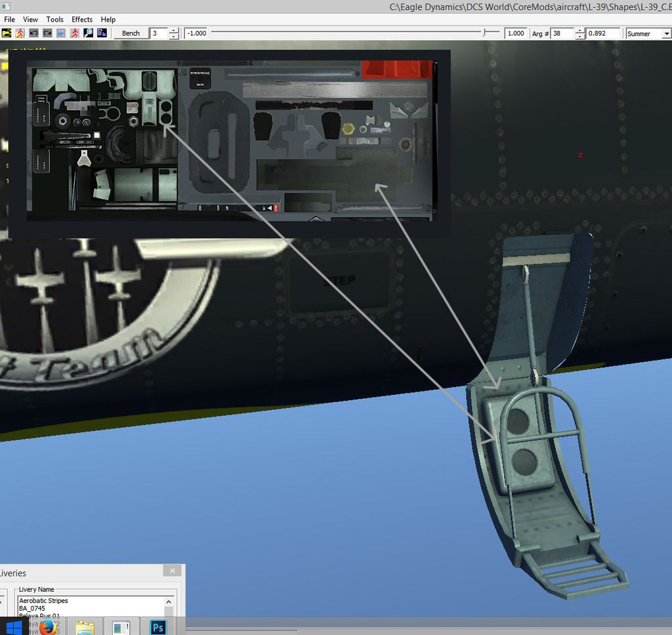Screen dimensions: 672x635
Task: Expand the Summer season dropdown
Action: click(x=665, y=33)
